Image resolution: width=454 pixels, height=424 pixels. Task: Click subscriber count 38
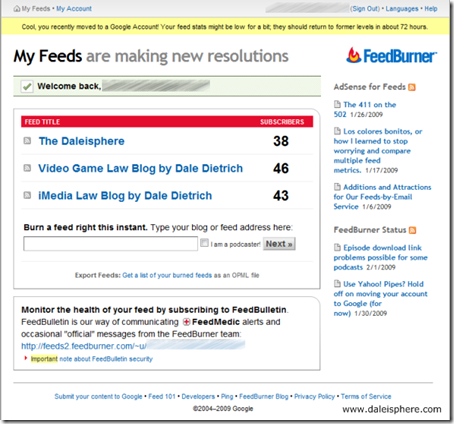click(x=281, y=141)
